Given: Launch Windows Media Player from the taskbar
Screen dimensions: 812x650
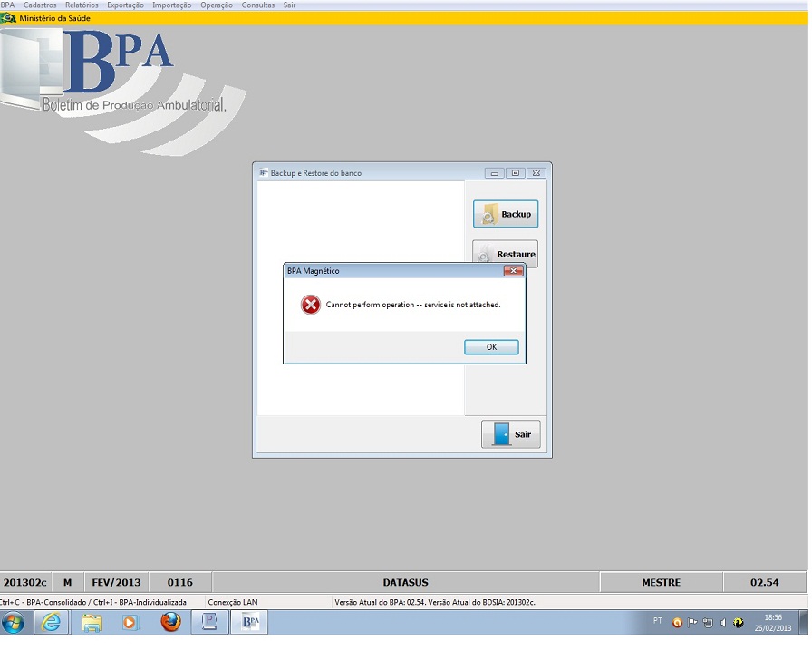Looking at the screenshot, I should 130,622.
